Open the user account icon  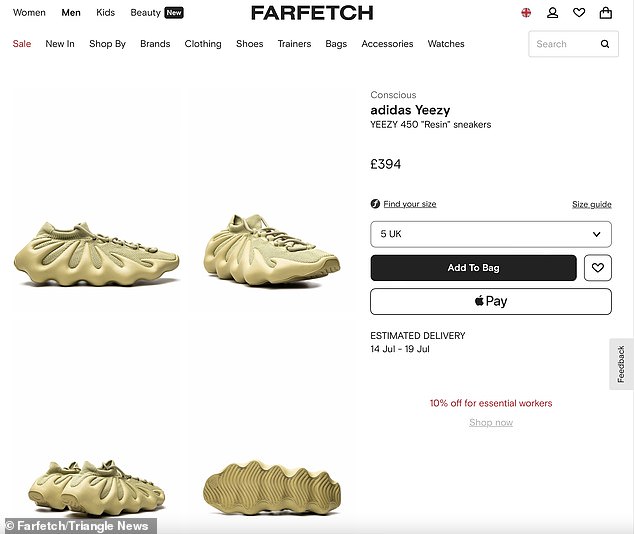coord(552,13)
